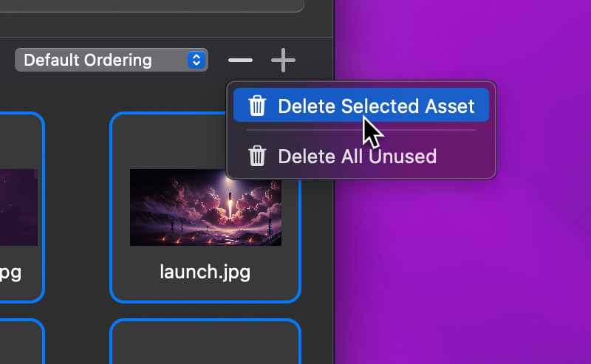The height and width of the screenshot is (364, 591).
Task: Select the launch.jpg thumbnail image
Action: pos(205,207)
